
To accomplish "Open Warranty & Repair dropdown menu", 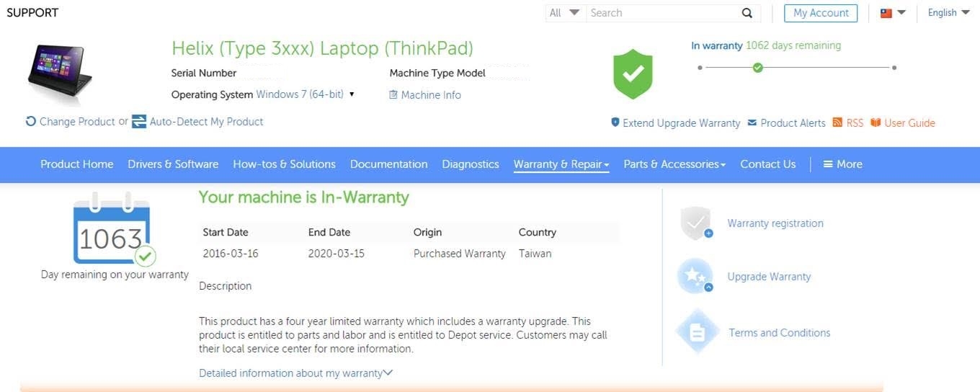I will point(561,164).
